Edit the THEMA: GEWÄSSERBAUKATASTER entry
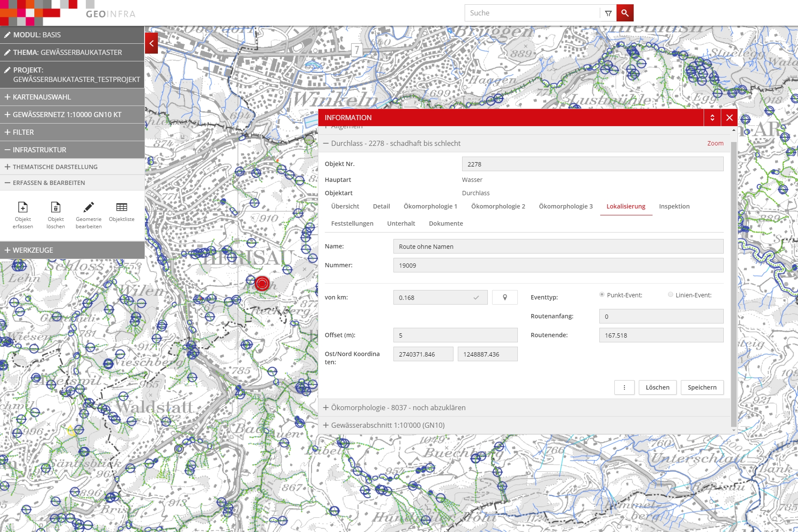798x532 pixels. click(x=72, y=52)
